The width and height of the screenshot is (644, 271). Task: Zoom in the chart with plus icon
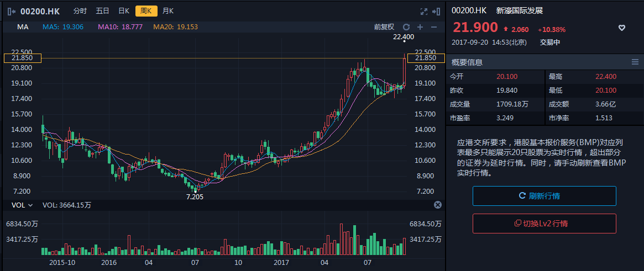pos(420,26)
